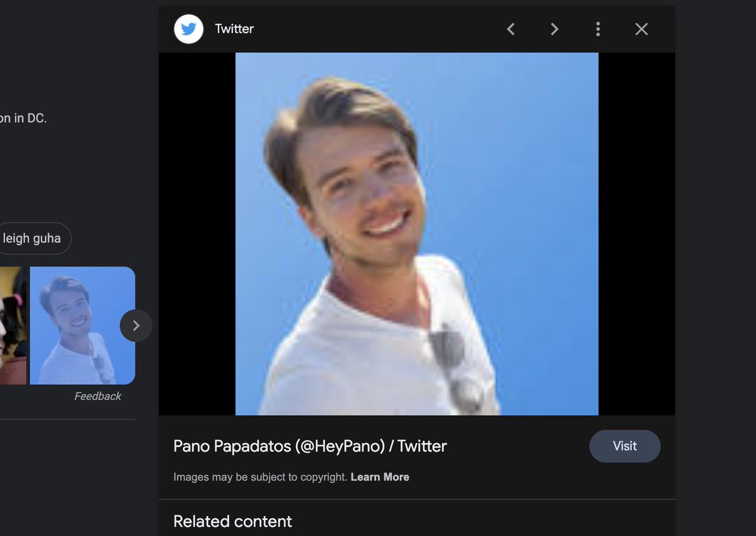Open the Pano Papadatos Twitter title link
Image resolution: width=756 pixels, height=536 pixels.
coord(310,446)
